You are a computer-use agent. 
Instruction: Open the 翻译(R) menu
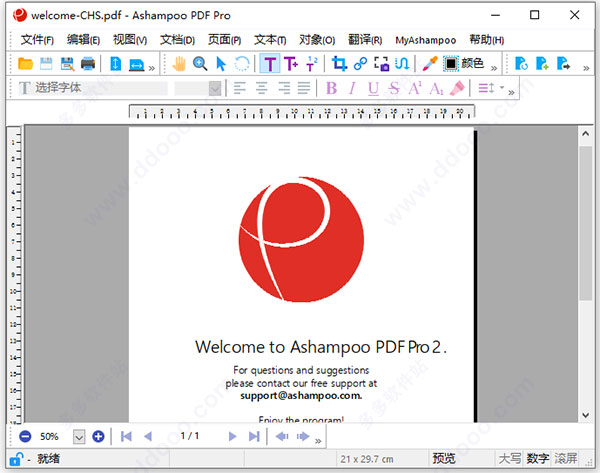click(365, 39)
